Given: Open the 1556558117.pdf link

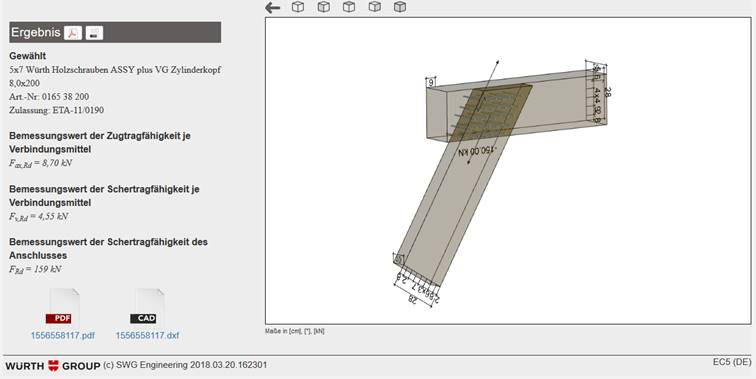Looking at the screenshot, I should [x=63, y=336].
